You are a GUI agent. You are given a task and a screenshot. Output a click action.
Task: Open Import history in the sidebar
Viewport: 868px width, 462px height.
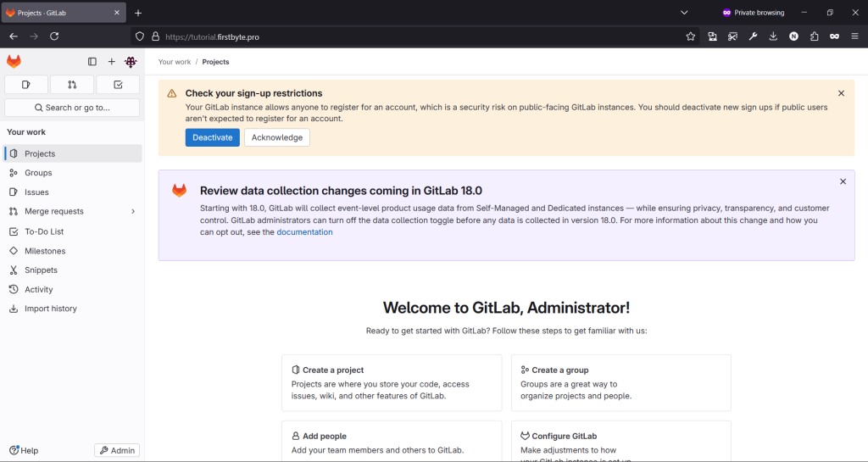[x=73, y=309]
